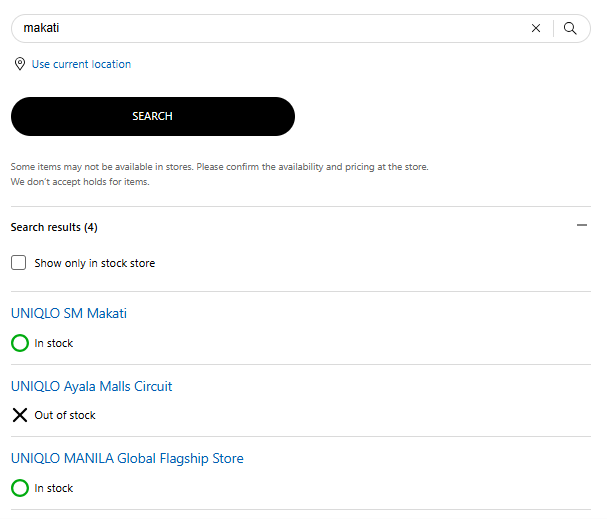Click green in-stock circle for SM Makati
Image resolution: width=607 pixels, height=519 pixels.
click(x=20, y=343)
